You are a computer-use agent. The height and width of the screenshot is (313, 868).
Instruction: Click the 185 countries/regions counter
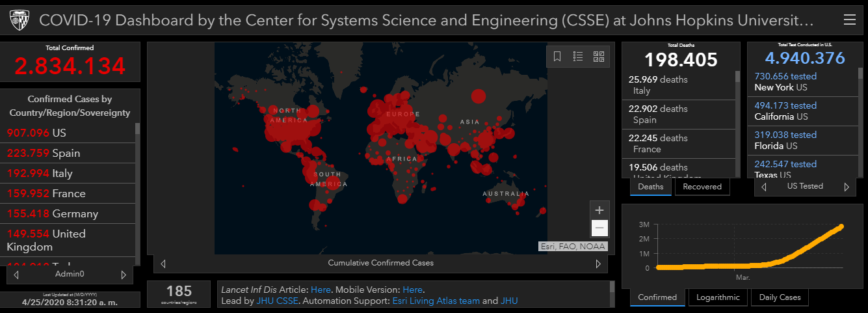pos(179,294)
